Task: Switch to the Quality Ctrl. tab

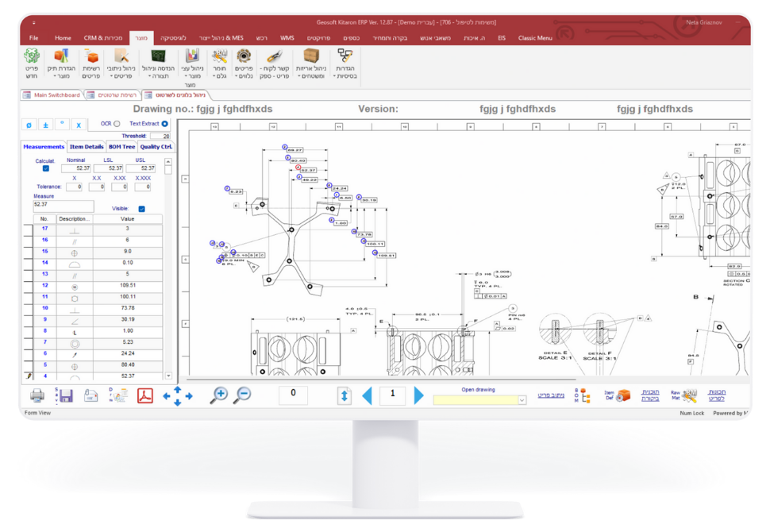Action: [156, 147]
